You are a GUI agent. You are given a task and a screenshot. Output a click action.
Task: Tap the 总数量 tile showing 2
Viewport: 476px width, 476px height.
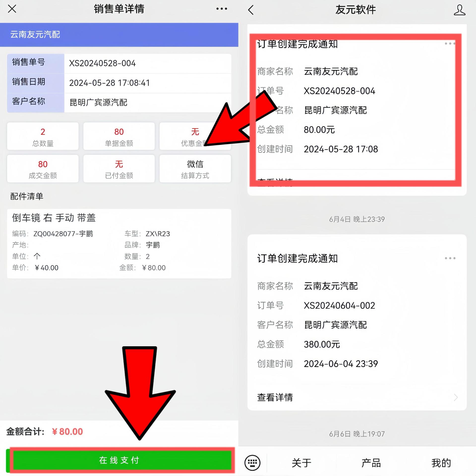pos(43,136)
